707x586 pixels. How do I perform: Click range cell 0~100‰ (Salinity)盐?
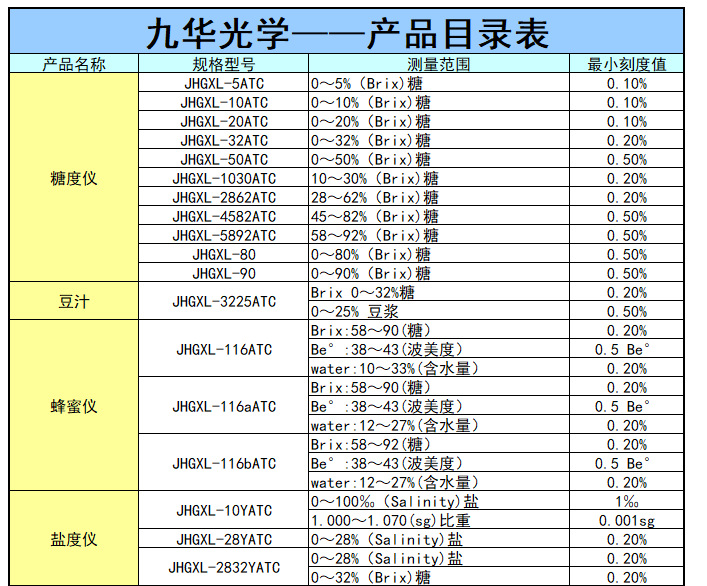pyautogui.click(x=439, y=501)
